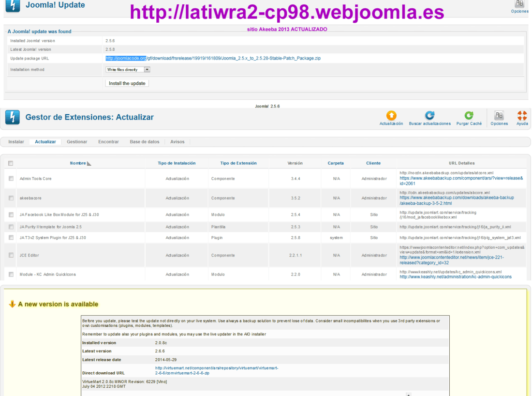Click VirtueMart latest version 2.6.6
This screenshot has width=532, height=396.
pos(160,351)
